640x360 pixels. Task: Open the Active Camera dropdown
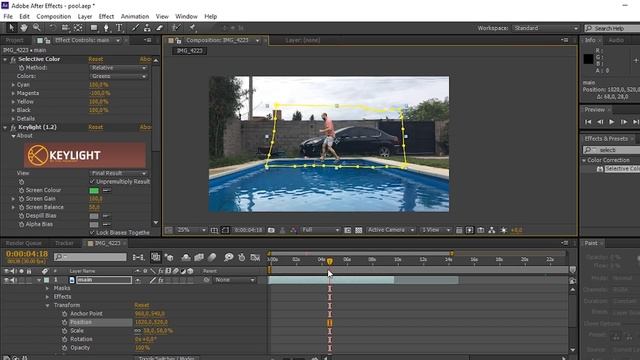(x=391, y=230)
